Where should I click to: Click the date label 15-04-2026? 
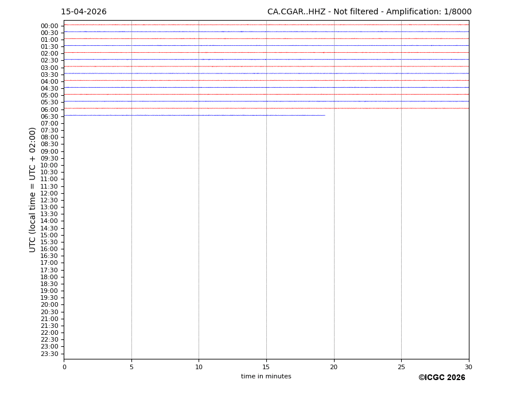pyautogui.click(x=84, y=12)
